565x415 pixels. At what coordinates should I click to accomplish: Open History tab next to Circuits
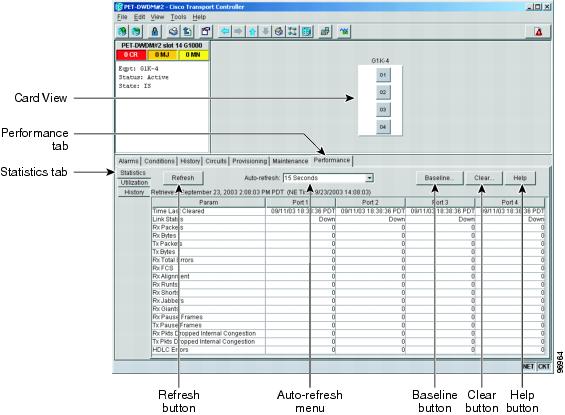190,161
